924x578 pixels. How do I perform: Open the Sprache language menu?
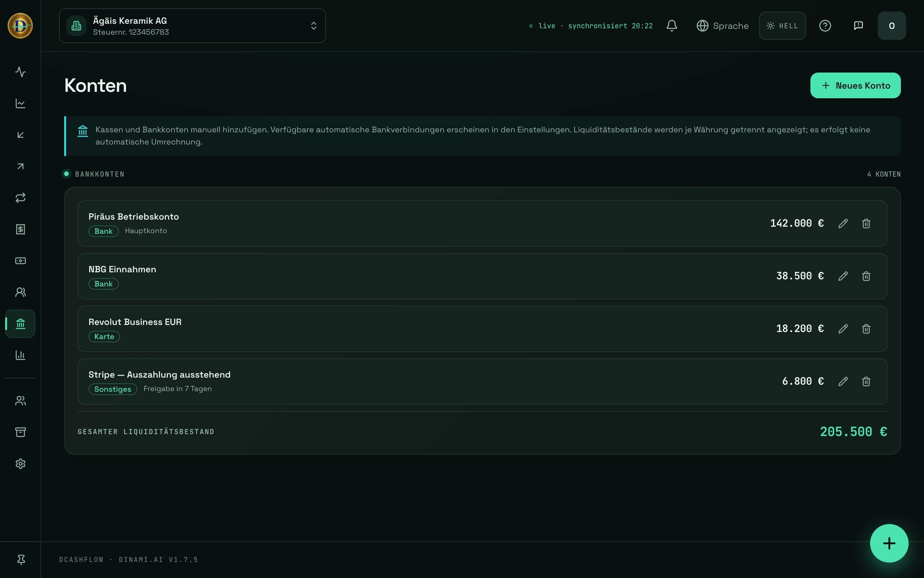(x=723, y=26)
